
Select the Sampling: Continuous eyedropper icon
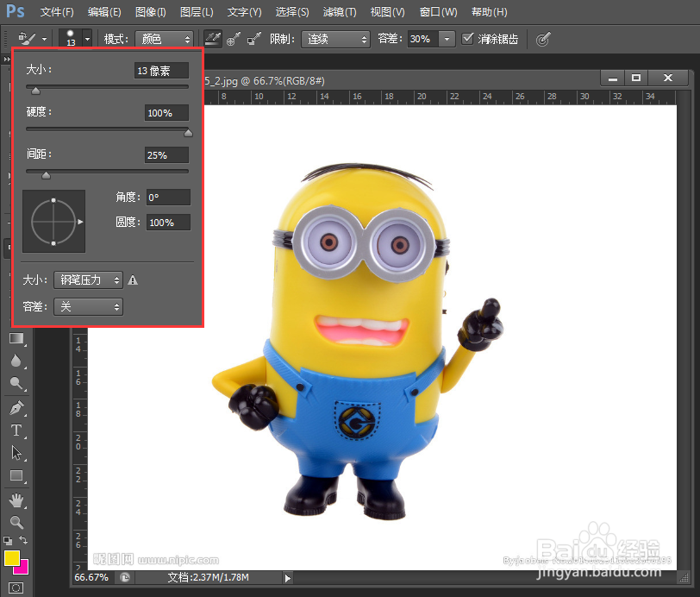[x=212, y=39]
